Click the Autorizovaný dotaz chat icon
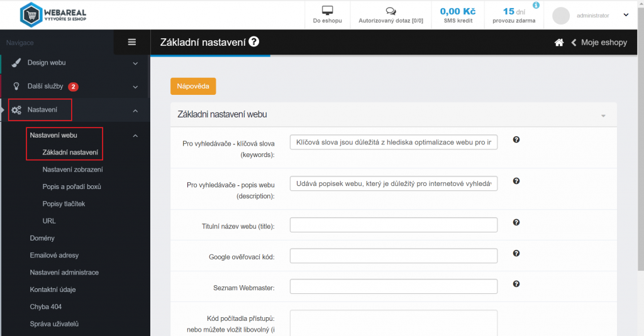 [391, 11]
